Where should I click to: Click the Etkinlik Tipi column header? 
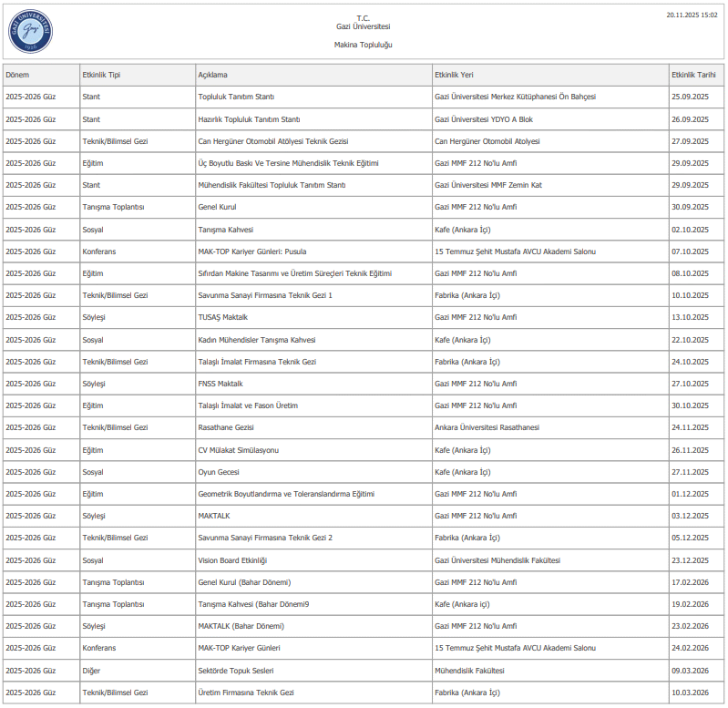point(101,75)
